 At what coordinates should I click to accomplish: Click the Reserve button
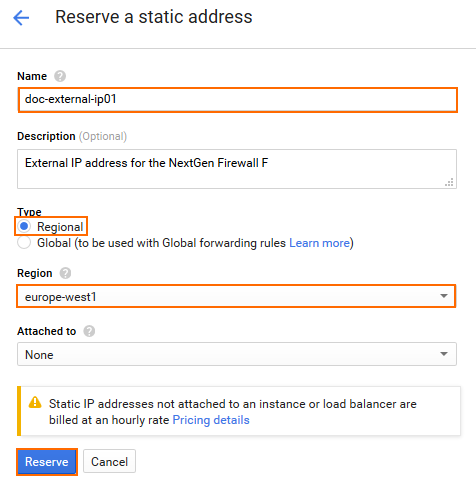point(47,462)
